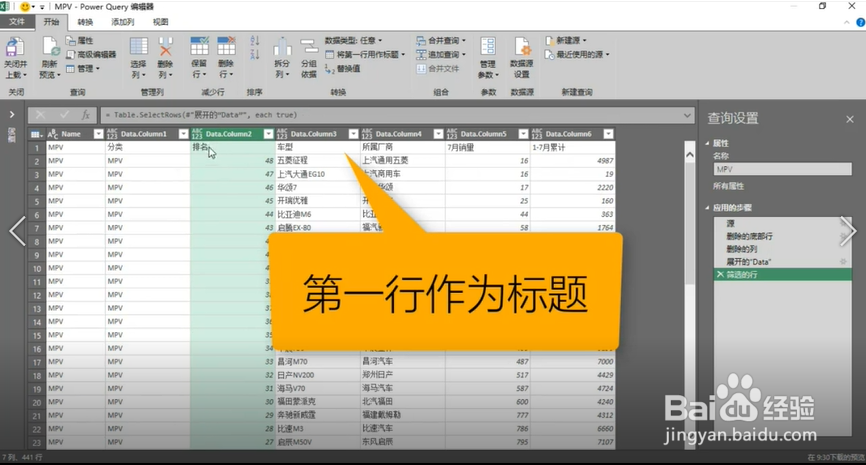The height and width of the screenshot is (465, 866).
Task: Sort descending with the Z-A icon
Action: pyautogui.click(x=255, y=54)
